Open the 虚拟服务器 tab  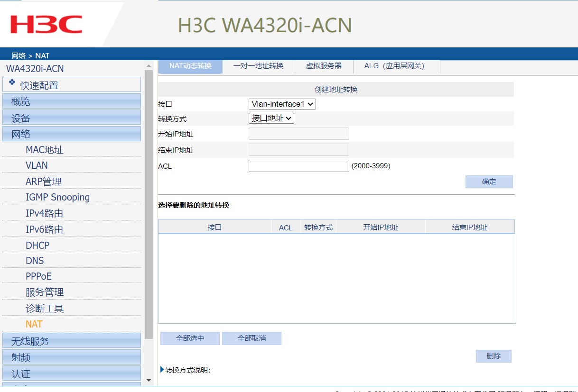(x=324, y=66)
